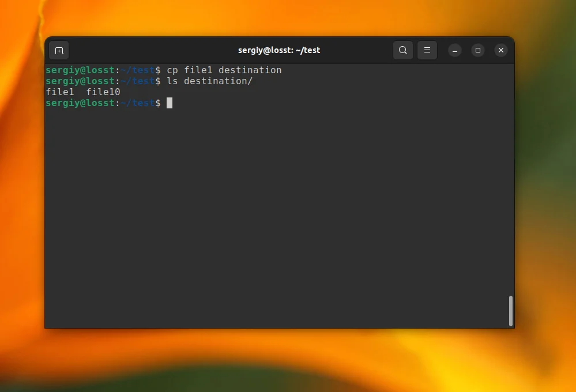Click the new tab icon in header bar

[59, 50]
